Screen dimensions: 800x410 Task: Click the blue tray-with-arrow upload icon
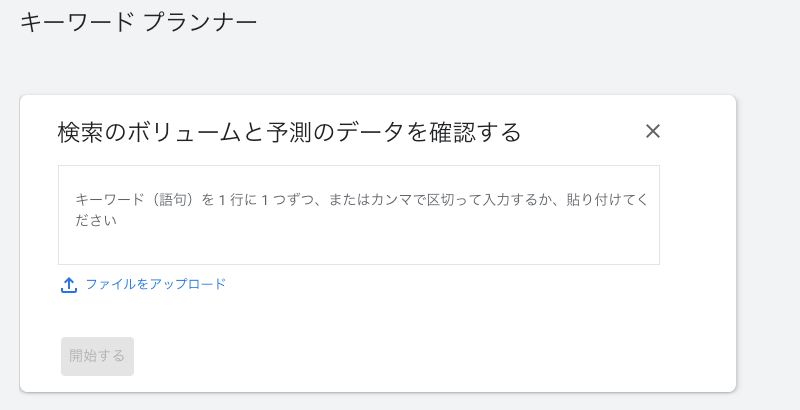(69, 285)
